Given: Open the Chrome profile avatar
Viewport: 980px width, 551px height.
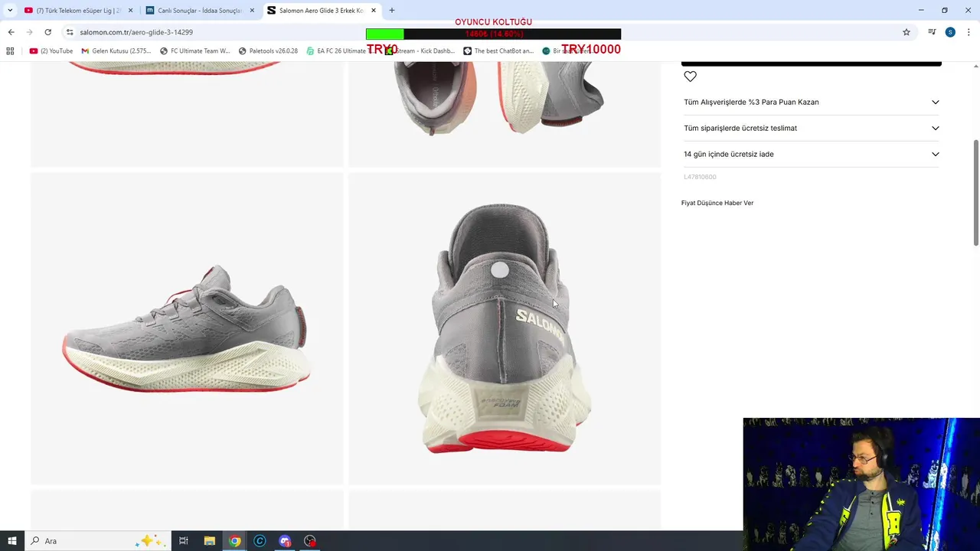Looking at the screenshot, I should coord(950,32).
